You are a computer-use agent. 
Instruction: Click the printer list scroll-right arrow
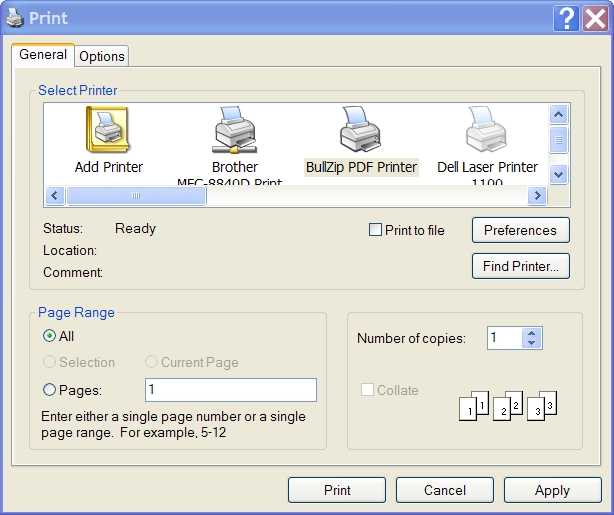point(537,195)
